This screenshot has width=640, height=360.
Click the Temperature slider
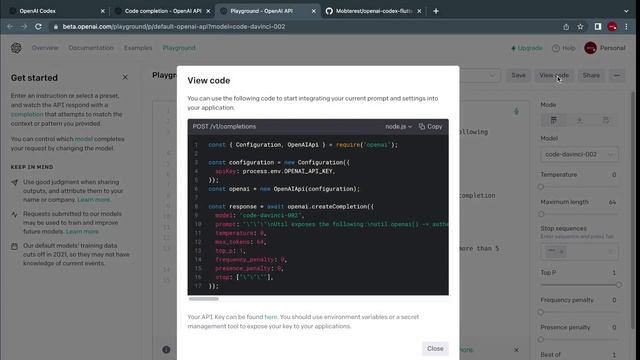(x=580, y=187)
